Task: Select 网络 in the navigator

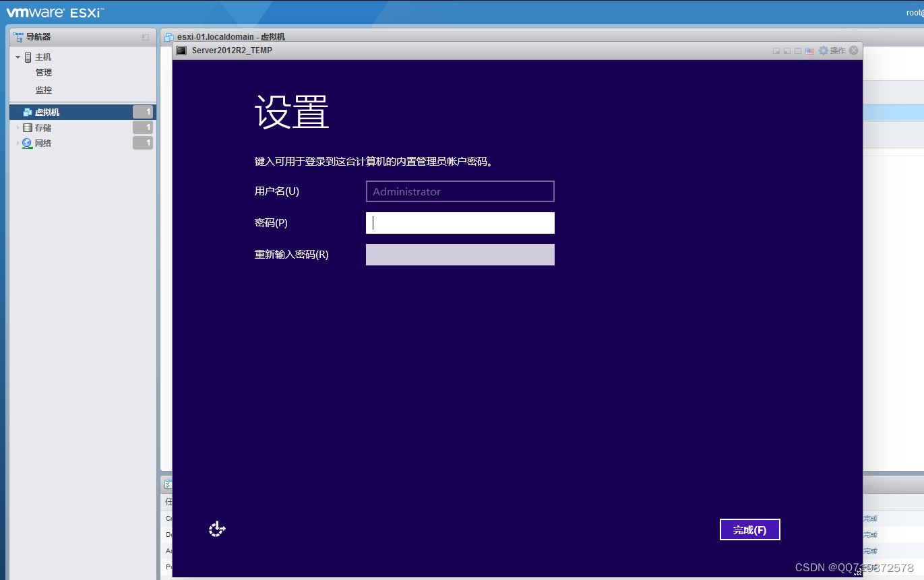Action: click(43, 143)
